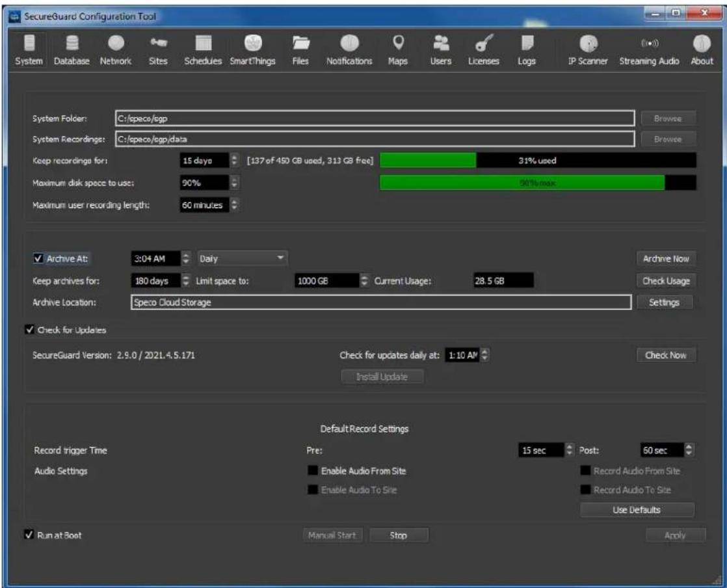Open the Daily archive frequency dropdown
This screenshot has width=727, height=588.
[x=242, y=258]
